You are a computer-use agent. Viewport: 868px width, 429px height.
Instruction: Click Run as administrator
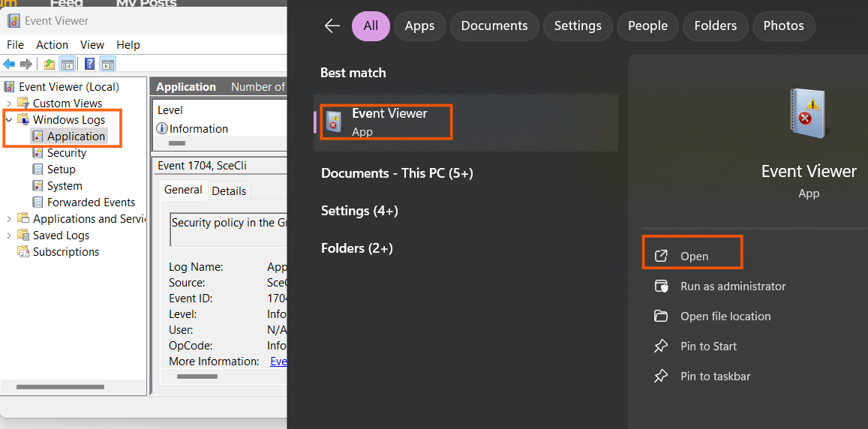[x=733, y=286]
